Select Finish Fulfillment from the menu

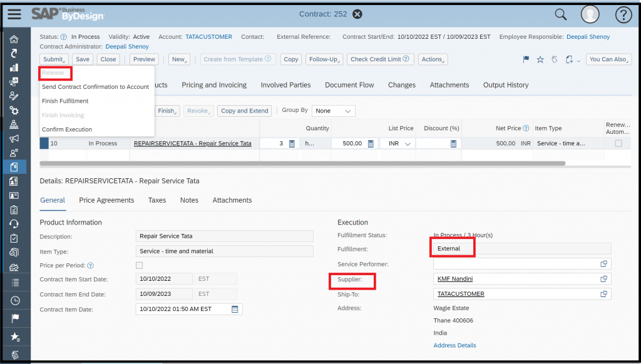[65, 101]
